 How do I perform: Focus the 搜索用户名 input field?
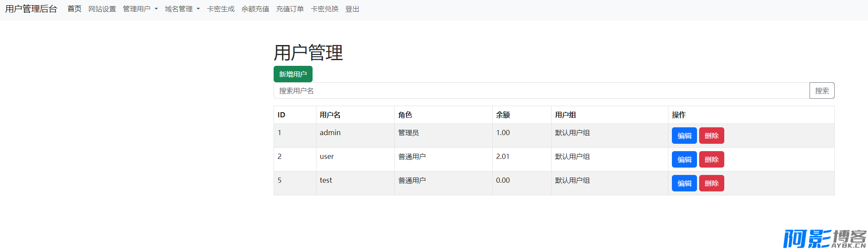[x=542, y=91]
